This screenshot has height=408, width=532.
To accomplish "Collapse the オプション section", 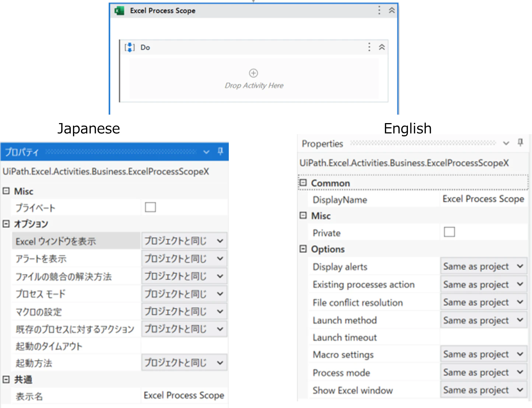I will pyautogui.click(x=6, y=224).
